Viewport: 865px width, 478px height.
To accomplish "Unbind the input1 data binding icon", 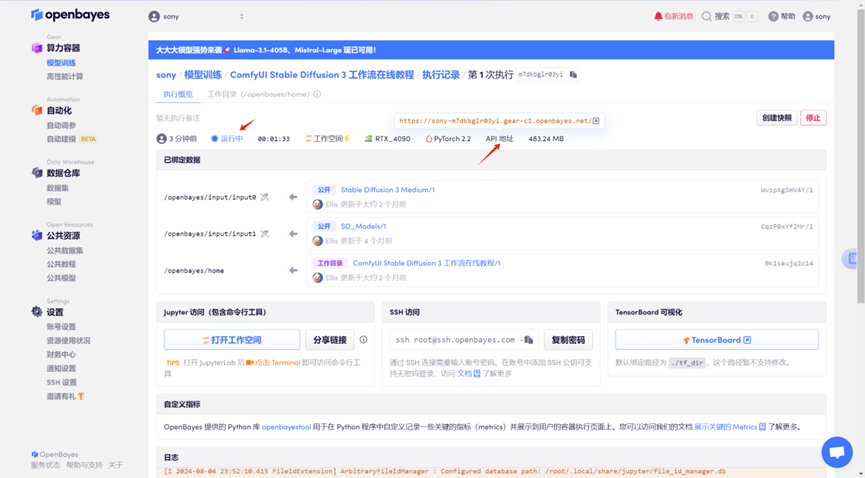I will (x=265, y=233).
